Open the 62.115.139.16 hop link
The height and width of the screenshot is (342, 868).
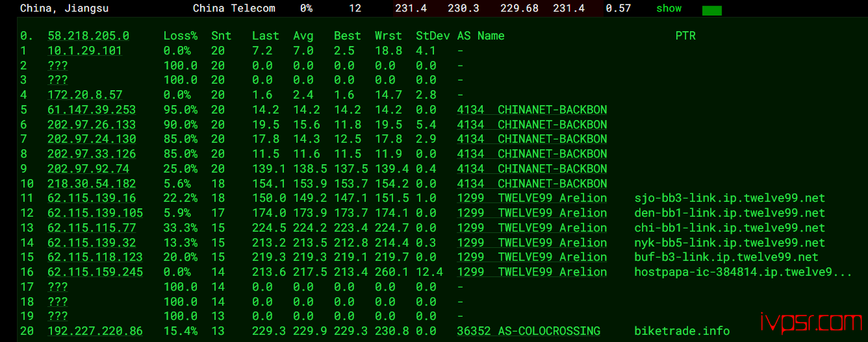pos(92,198)
